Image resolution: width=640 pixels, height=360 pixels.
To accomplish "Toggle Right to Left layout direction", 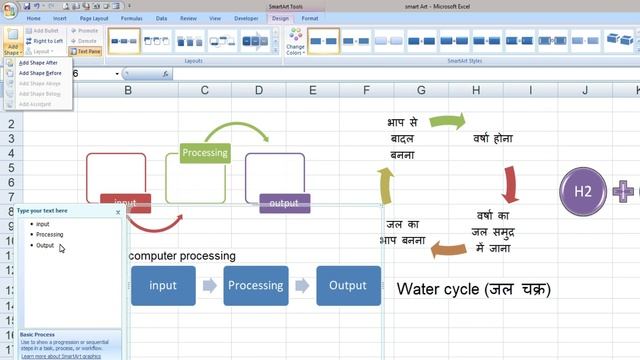I will (x=44, y=41).
